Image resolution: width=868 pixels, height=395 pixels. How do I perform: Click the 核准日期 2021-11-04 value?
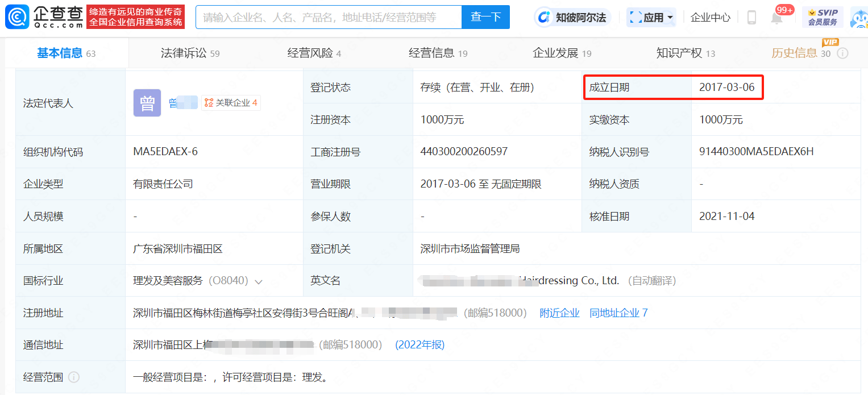726,217
